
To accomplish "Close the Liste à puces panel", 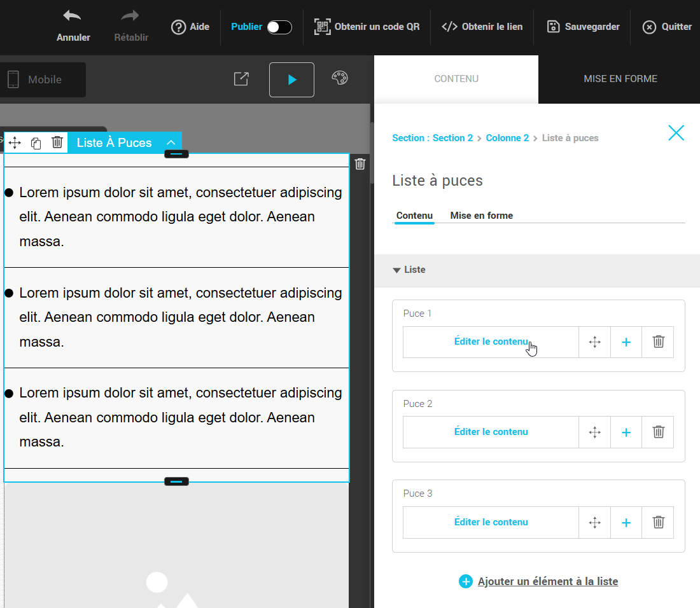I will [x=676, y=133].
